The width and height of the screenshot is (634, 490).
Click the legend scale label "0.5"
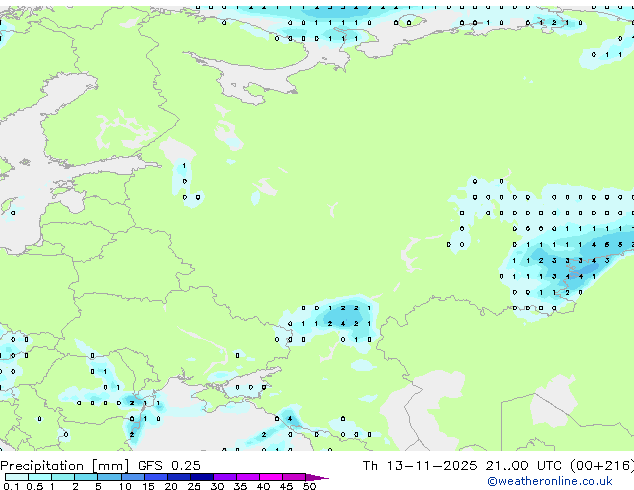[35, 486]
